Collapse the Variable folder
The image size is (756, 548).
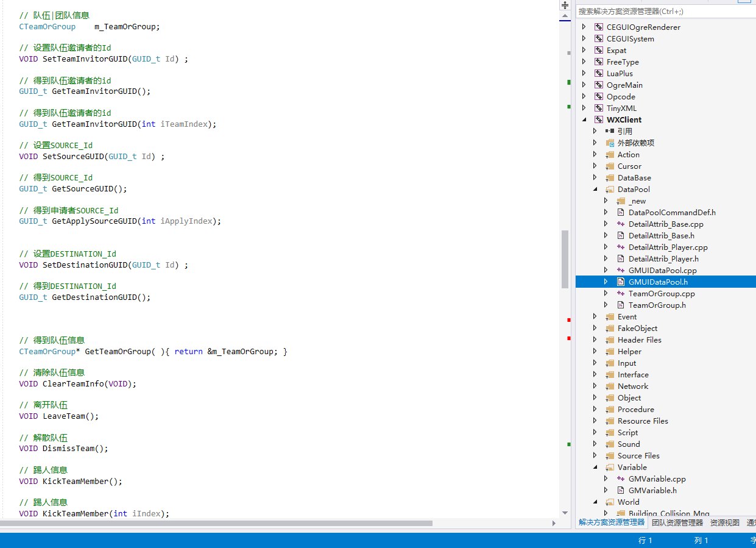point(595,468)
